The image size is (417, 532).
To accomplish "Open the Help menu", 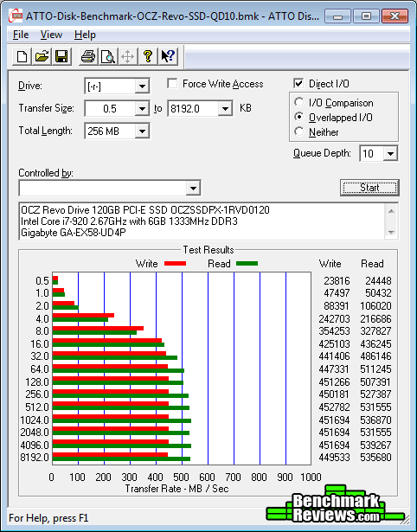I will click(x=85, y=35).
